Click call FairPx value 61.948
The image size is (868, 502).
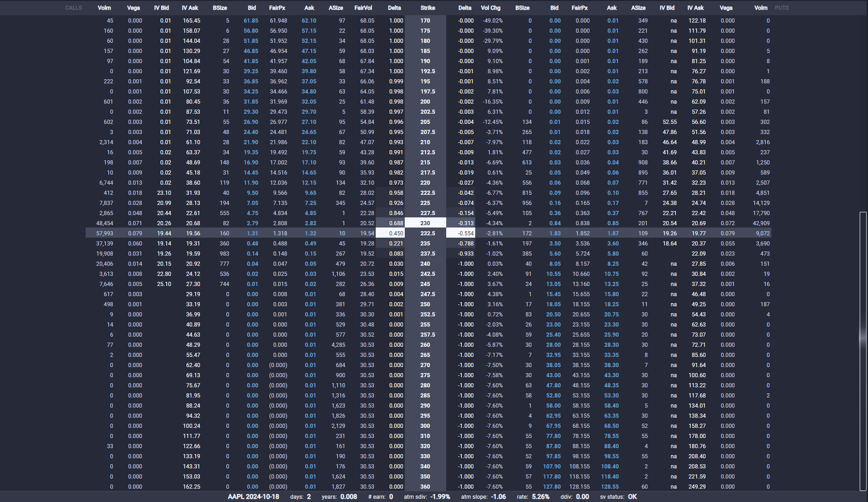(279, 21)
